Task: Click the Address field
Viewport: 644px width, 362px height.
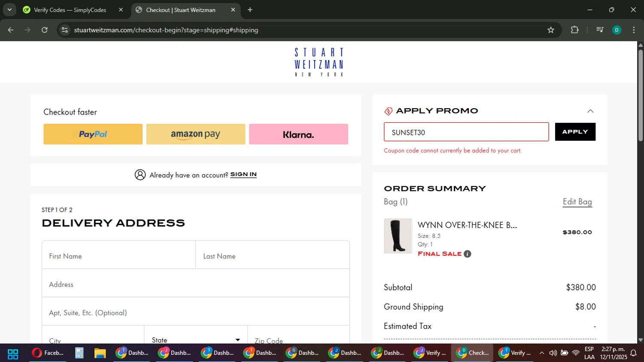Action: tap(196, 283)
